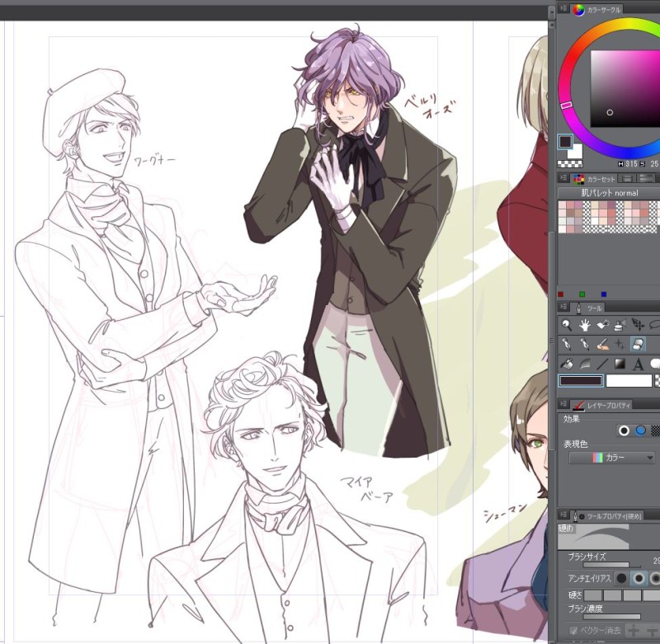The height and width of the screenshot is (644, 660).
Task: Adjust the ブラシ濃度 slider bar
Action: pos(611,617)
